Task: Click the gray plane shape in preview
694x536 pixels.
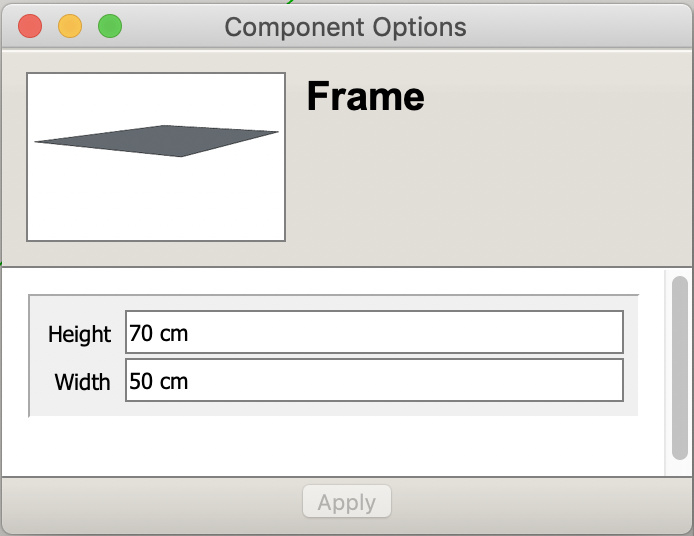Action: pos(157,141)
